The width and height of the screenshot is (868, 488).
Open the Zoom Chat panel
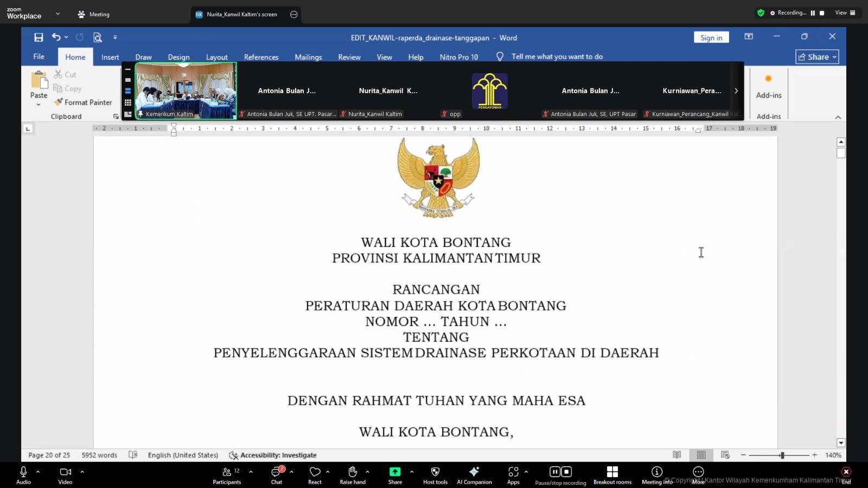click(277, 475)
